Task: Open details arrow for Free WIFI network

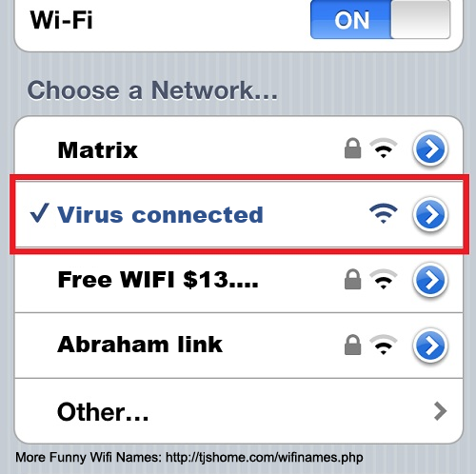Action: [430, 280]
